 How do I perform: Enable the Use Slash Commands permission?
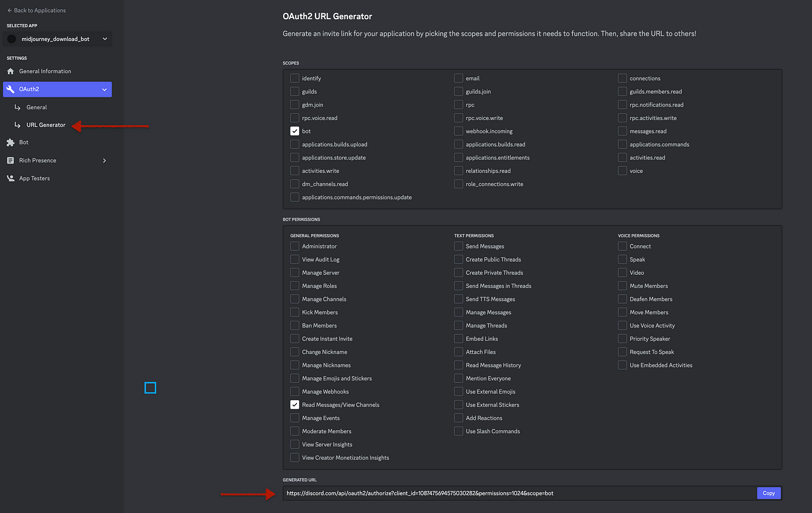tap(459, 431)
